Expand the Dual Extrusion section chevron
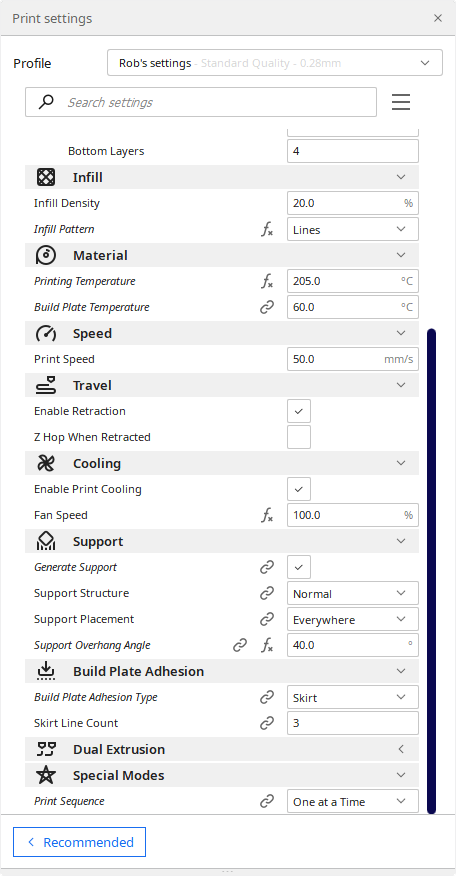 pos(401,749)
